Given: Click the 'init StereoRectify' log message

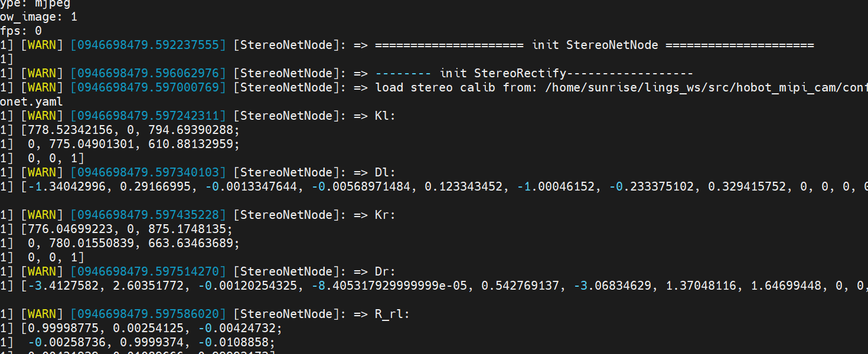Looking at the screenshot, I should [x=503, y=73].
